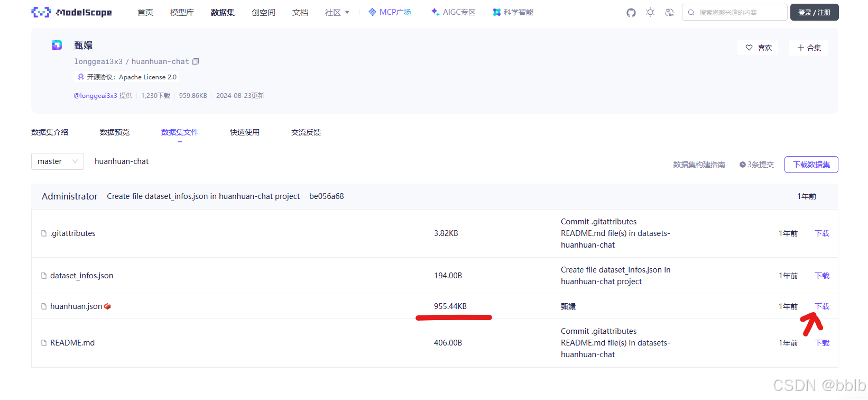
Task: Click the ModelScope logo
Action: (x=71, y=12)
